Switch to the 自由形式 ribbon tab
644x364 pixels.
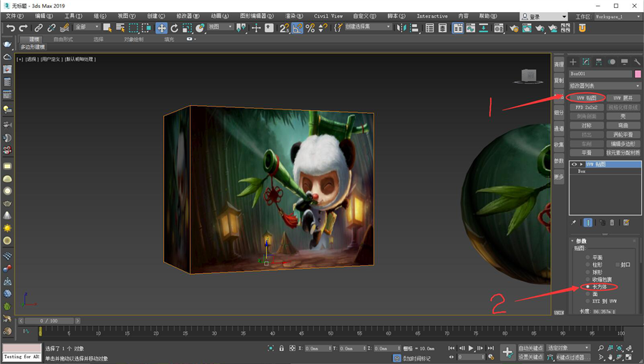(63, 39)
